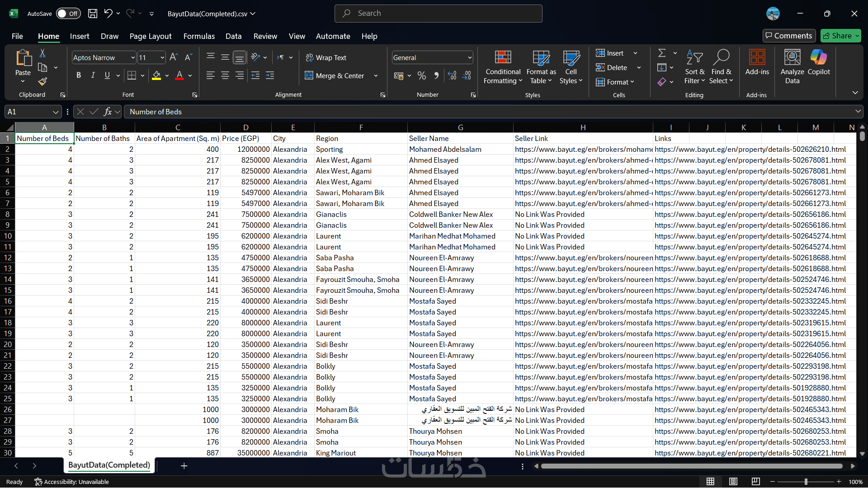Click the Save disk icon
Image resolution: width=868 pixels, height=488 pixels.
[93, 14]
